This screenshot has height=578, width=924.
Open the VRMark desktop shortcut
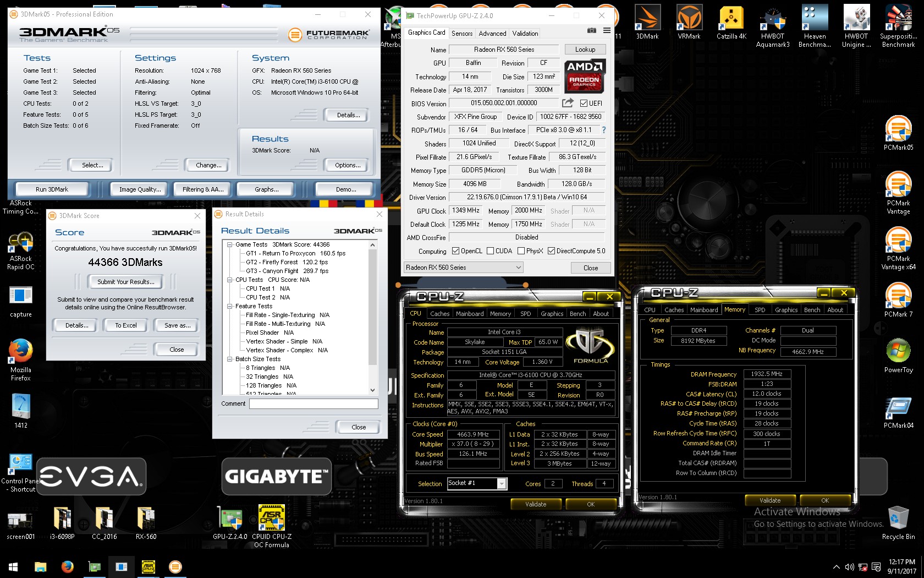[689, 22]
